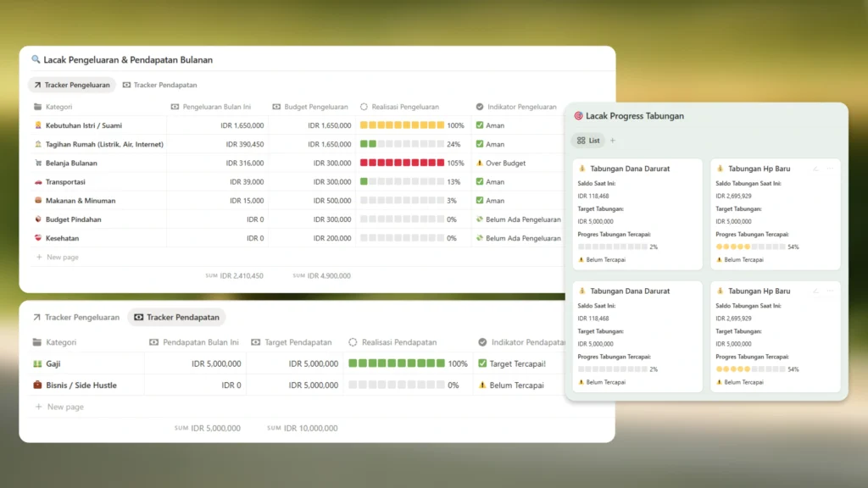Click the briefcase icon next to Bisnis / Side Hustle
868x488 pixels.
tap(37, 385)
